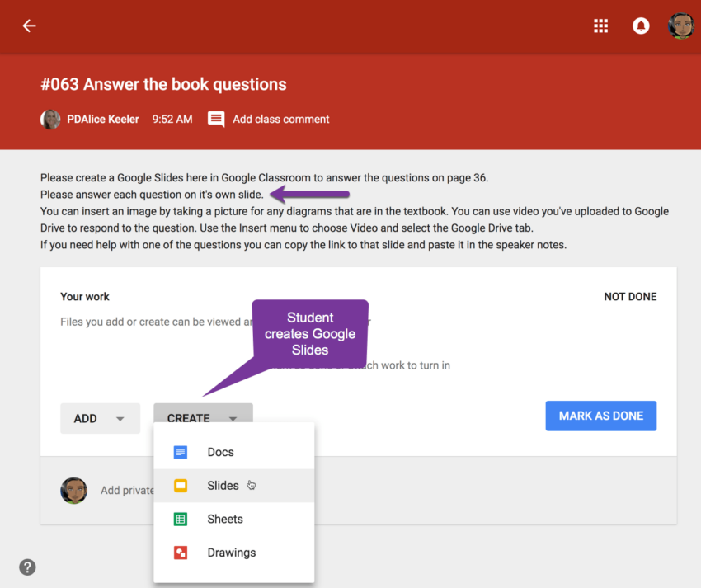Screen dimensions: 701x588
Task: Choose Slides from the create menu
Action: click(x=234, y=486)
